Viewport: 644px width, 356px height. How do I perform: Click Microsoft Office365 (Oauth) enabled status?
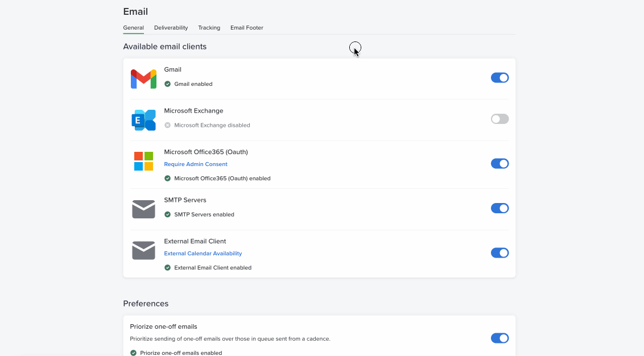tap(222, 178)
